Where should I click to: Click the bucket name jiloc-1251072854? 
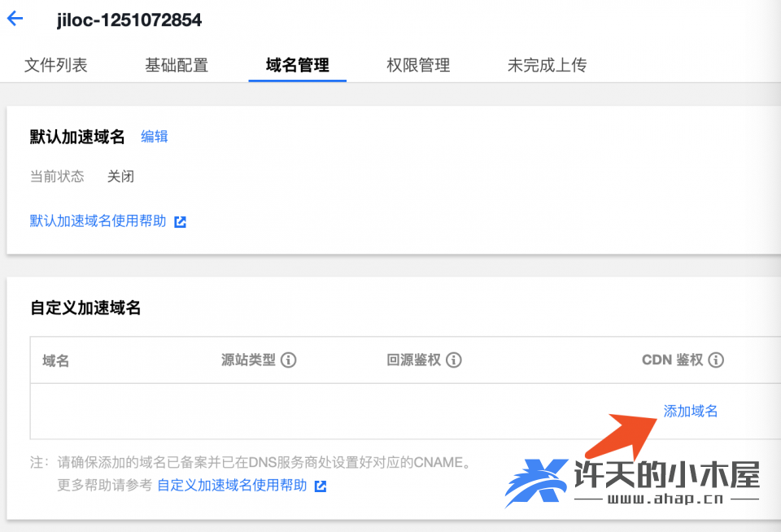129,20
